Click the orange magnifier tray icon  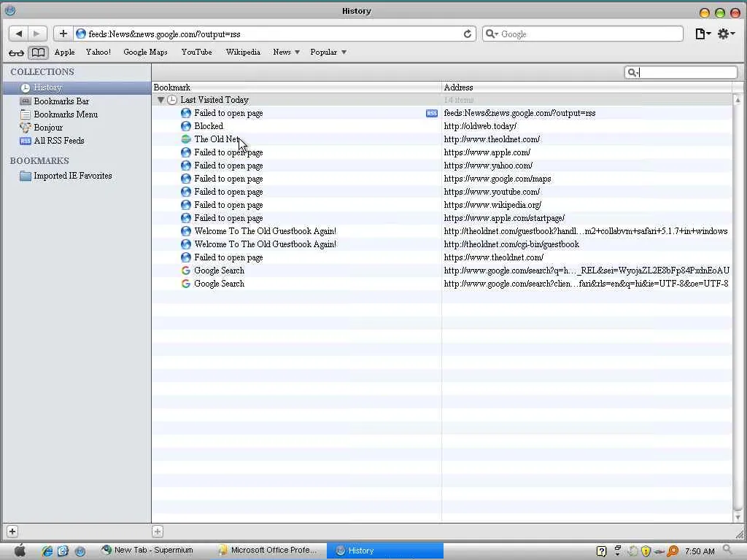[673, 551]
